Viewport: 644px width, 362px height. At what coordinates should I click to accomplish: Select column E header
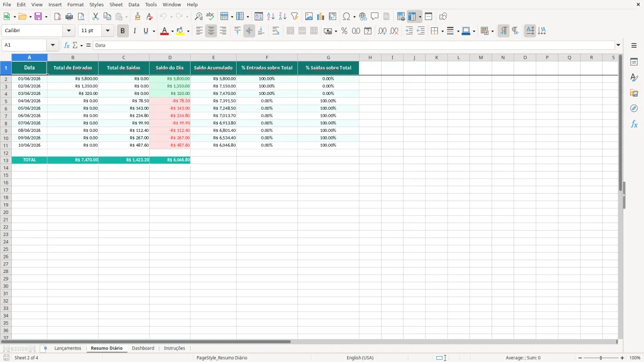213,57
